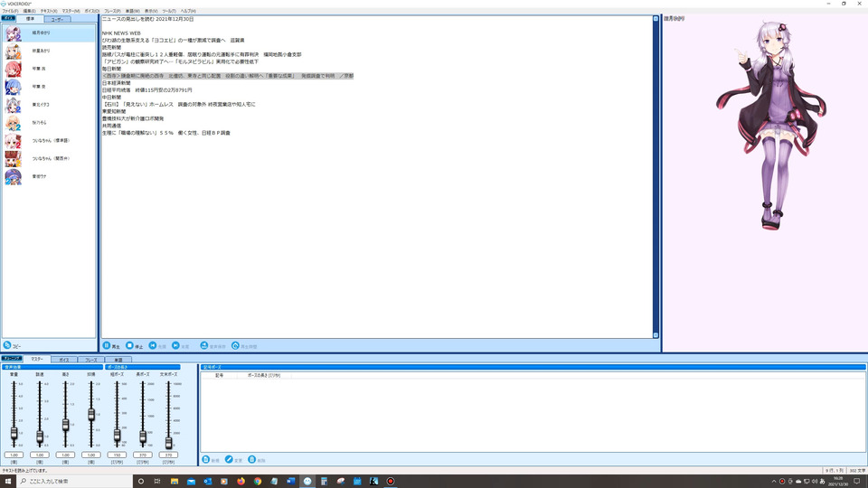
Task: Open the ボイス menu in menu bar
Action: pyautogui.click(x=92, y=11)
